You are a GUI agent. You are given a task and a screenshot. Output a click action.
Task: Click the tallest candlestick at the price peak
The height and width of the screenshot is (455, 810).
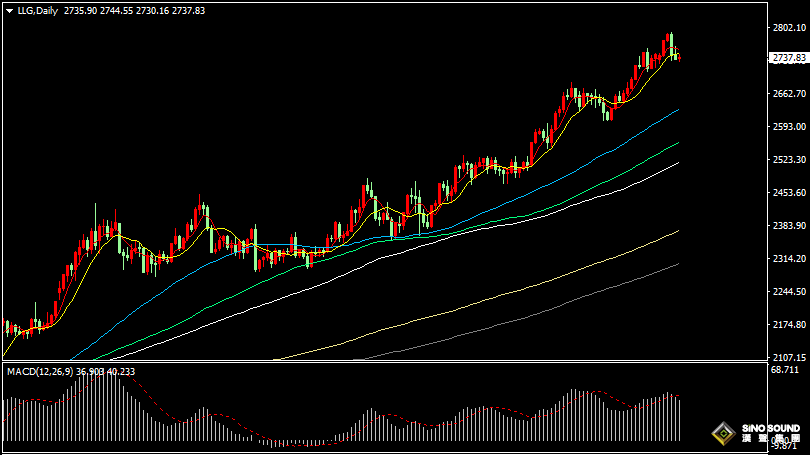click(671, 45)
